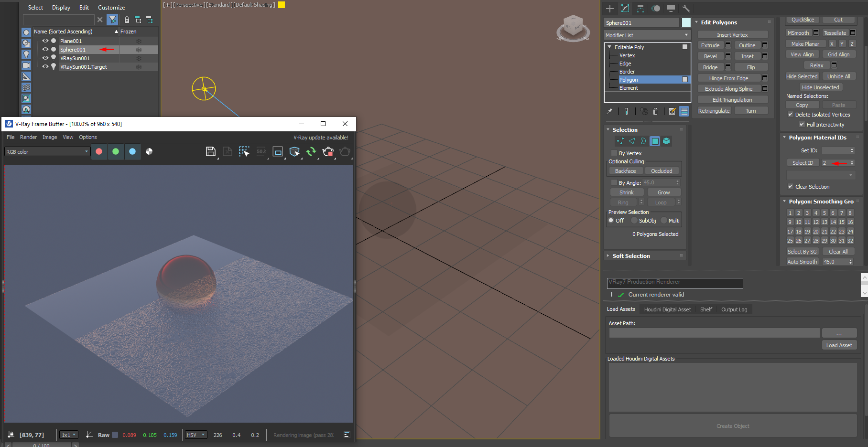Expand the Soft Selection rollout
The width and height of the screenshot is (868, 447).
(631, 256)
